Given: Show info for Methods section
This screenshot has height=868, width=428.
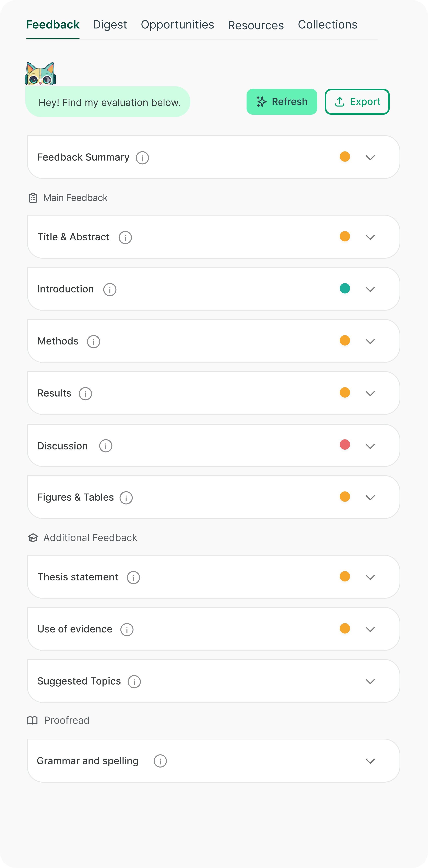Looking at the screenshot, I should coord(93,342).
